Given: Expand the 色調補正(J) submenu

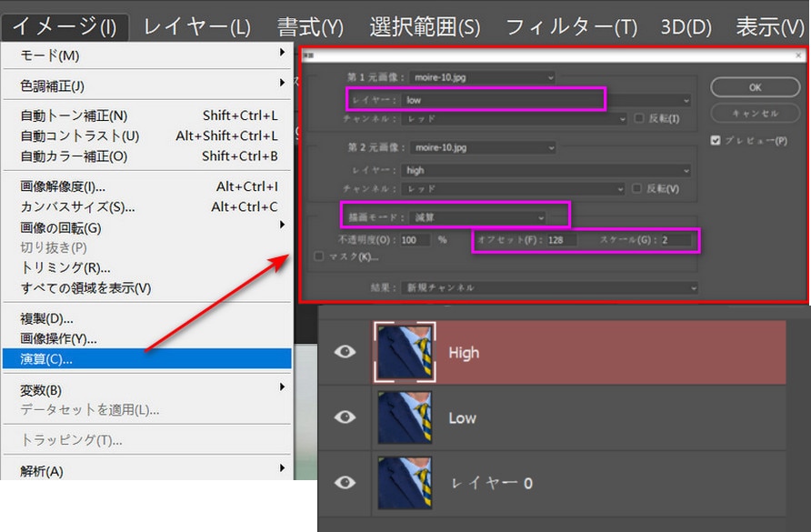Looking at the screenshot, I should pos(147,85).
